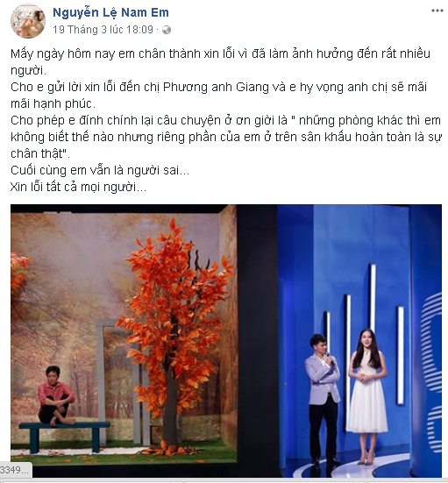The height and width of the screenshot is (483, 448).
Task: Click the text "mãi hạnh phúc."
Action: point(53,103)
